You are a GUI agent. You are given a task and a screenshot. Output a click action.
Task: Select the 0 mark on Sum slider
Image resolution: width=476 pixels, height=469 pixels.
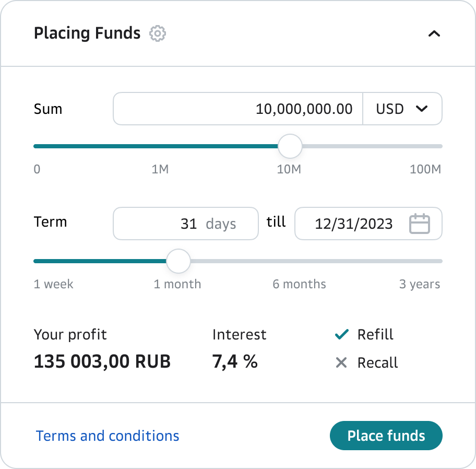[37, 169]
